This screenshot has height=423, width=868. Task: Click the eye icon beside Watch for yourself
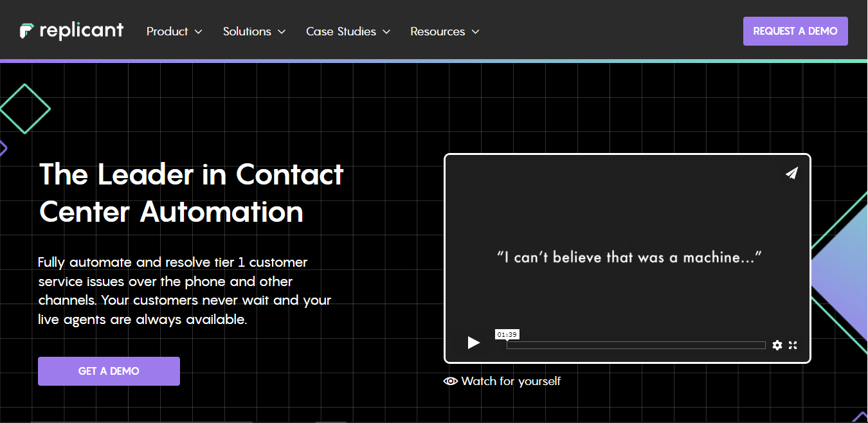click(451, 381)
